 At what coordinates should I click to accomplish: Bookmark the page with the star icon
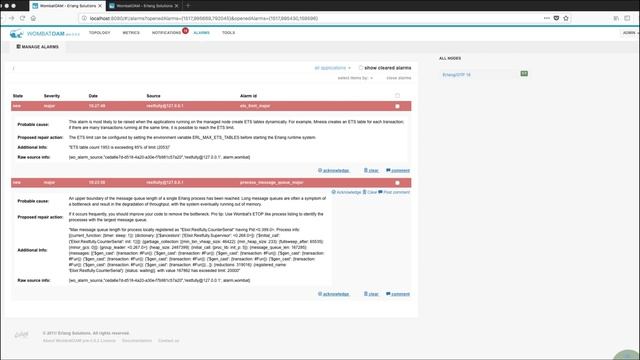(566, 18)
